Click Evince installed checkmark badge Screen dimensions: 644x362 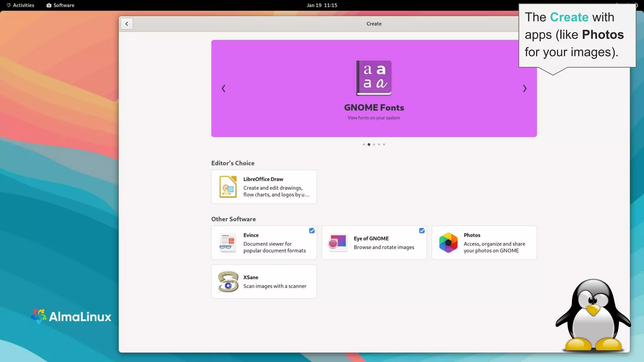[312, 231]
